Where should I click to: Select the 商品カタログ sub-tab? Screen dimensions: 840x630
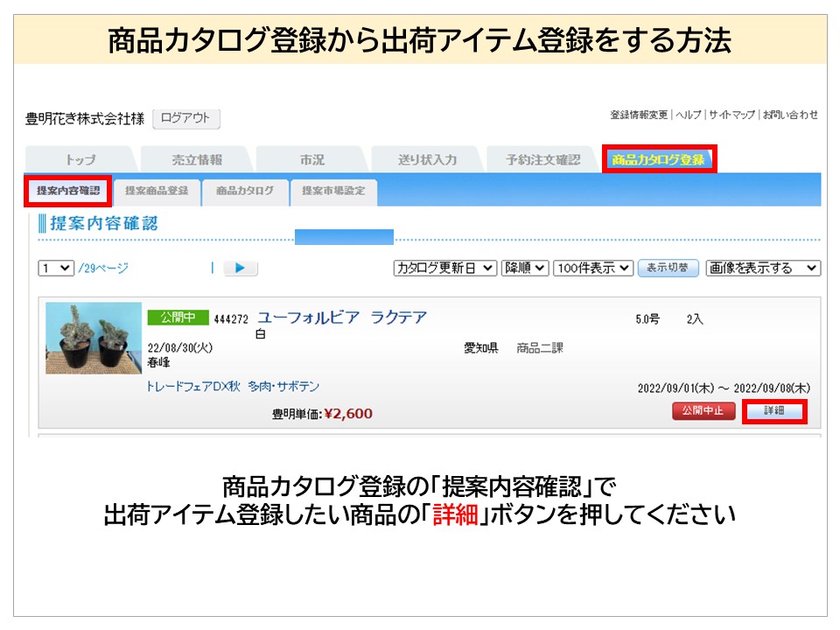(x=245, y=191)
